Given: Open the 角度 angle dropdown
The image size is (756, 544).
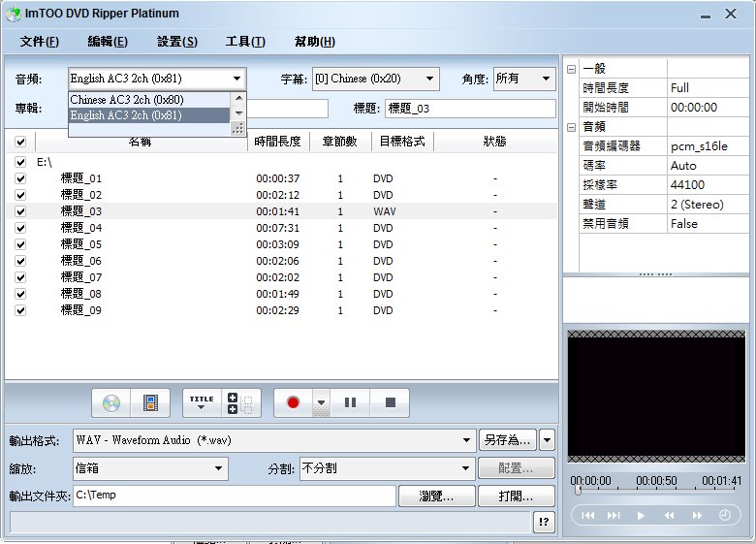Looking at the screenshot, I should pyautogui.click(x=524, y=79).
